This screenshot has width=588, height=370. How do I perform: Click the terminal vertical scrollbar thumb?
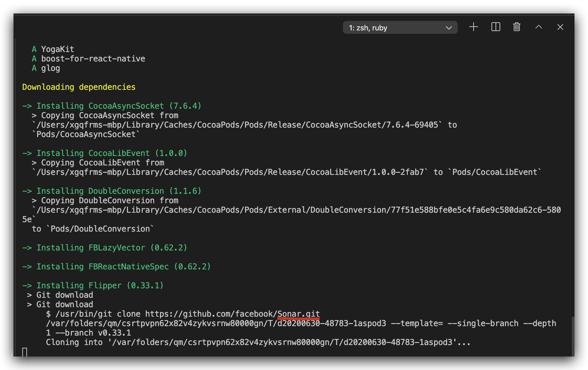(x=573, y=336)
